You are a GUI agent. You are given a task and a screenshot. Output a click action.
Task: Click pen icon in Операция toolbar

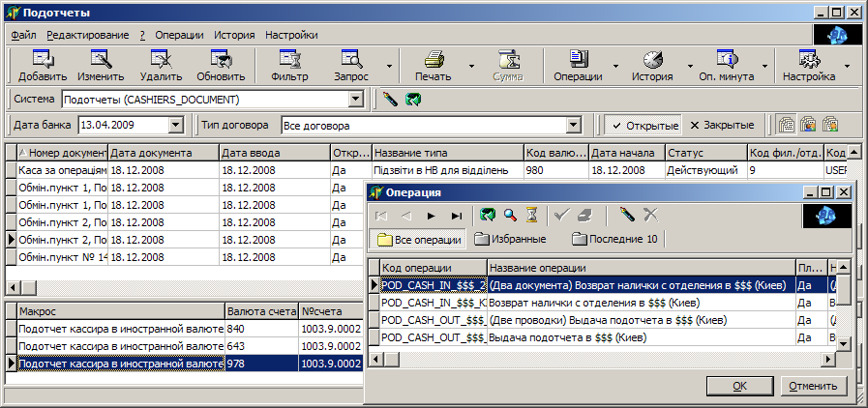[627, 216]
